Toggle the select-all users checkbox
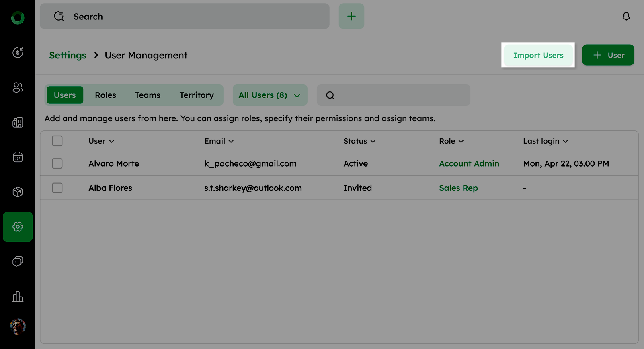 (57, 141)
